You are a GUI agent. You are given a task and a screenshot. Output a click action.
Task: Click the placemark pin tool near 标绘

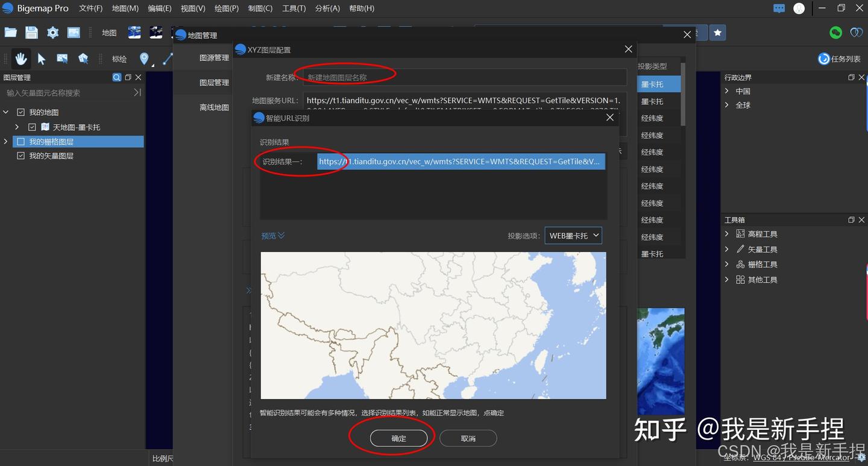point(144,58)
